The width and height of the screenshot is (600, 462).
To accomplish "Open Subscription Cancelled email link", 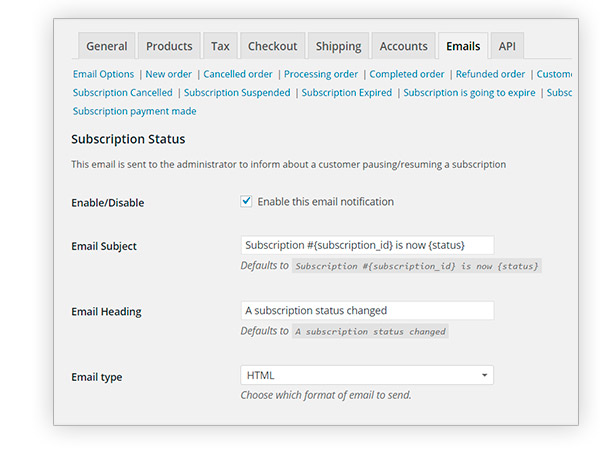I will tap(122, 93).
